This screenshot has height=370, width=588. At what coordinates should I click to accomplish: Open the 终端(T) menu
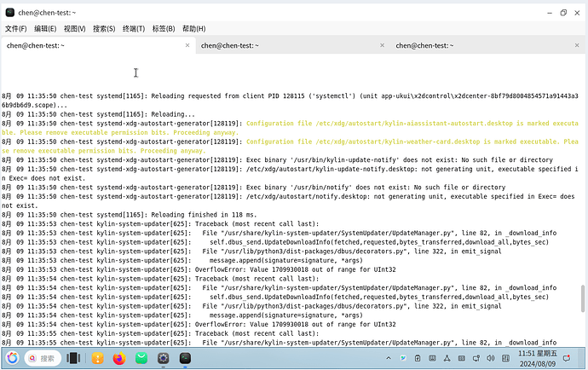pyautogui.click(x=134, y=28)
